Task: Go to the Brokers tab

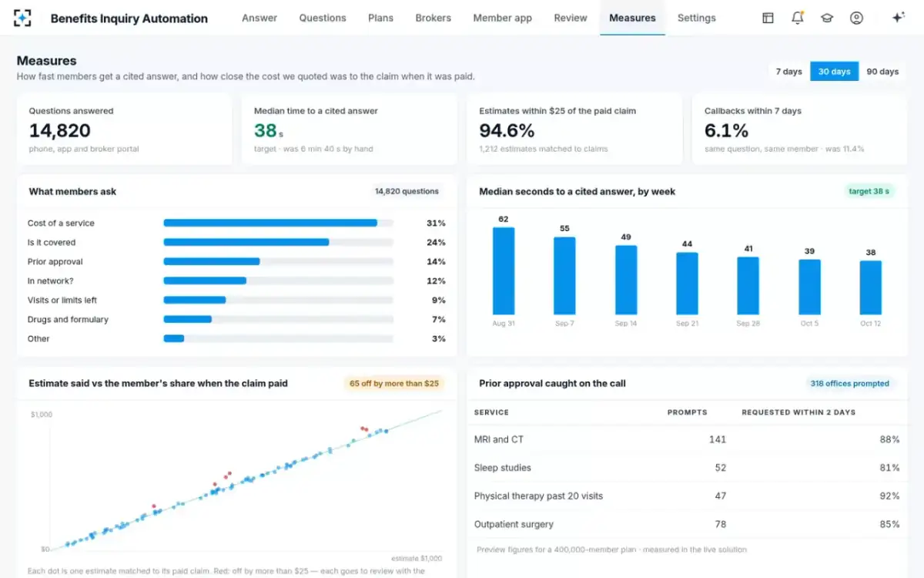Action: (x=433, y=18)
